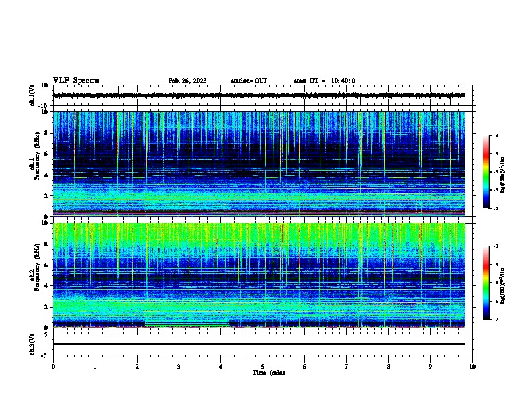
Task: Select the date Feb. 26, 2023
Action: [x=187, y=81]
